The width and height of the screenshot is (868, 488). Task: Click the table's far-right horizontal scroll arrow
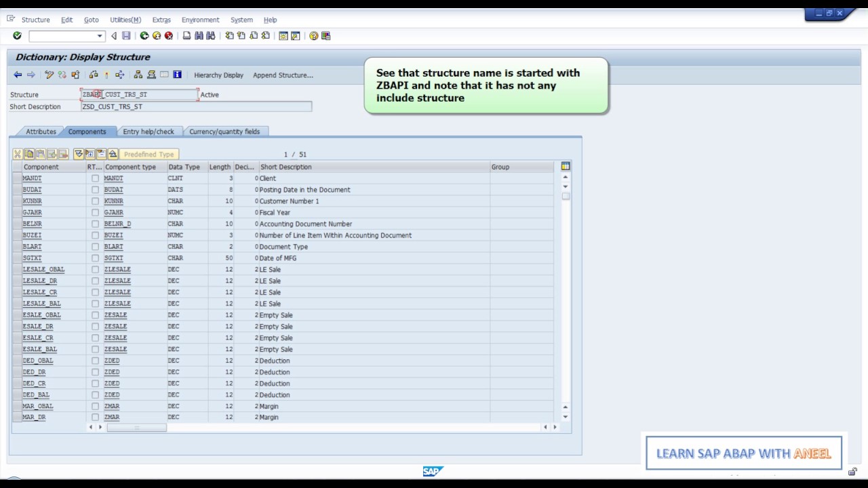click(555, 427)
